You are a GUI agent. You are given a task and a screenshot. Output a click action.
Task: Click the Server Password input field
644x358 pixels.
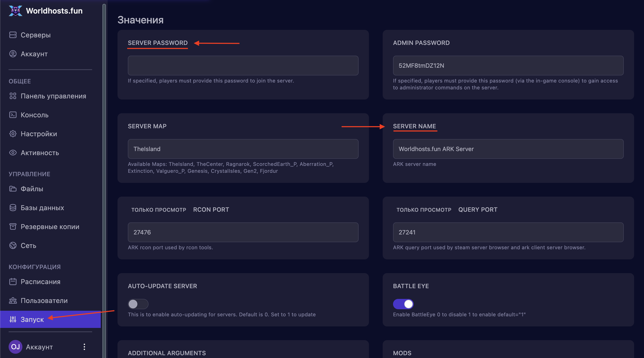click(243, 65)
